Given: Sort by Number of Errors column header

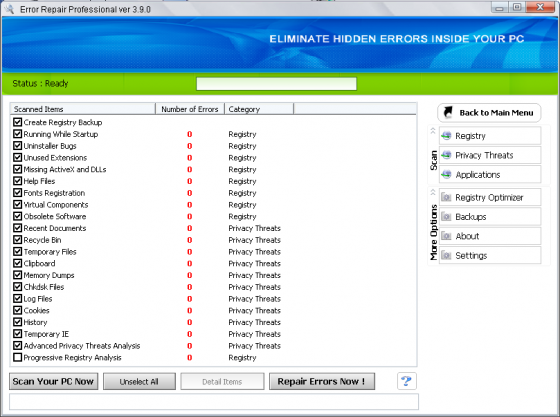Looking at the screenshot, I should point(190,109).
